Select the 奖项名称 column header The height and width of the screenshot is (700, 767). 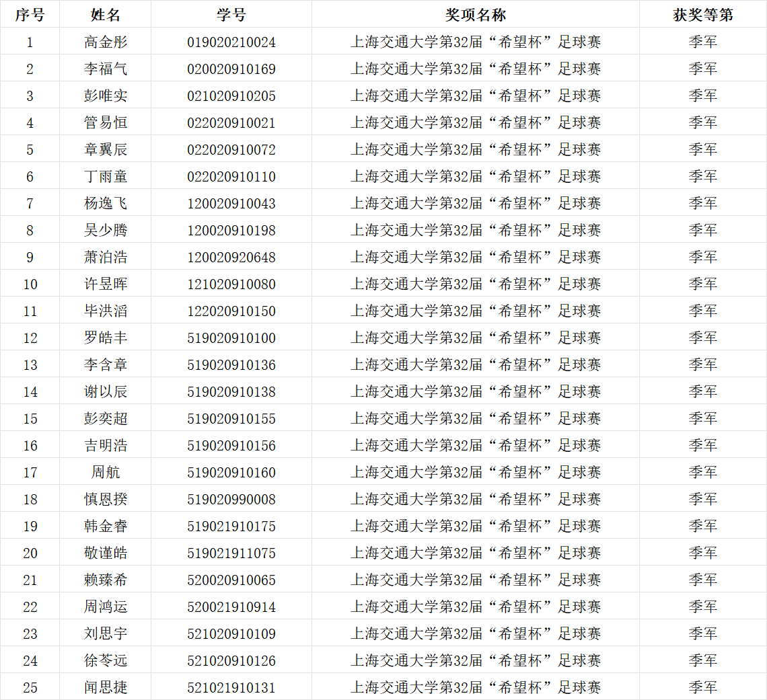coord(475,15)
